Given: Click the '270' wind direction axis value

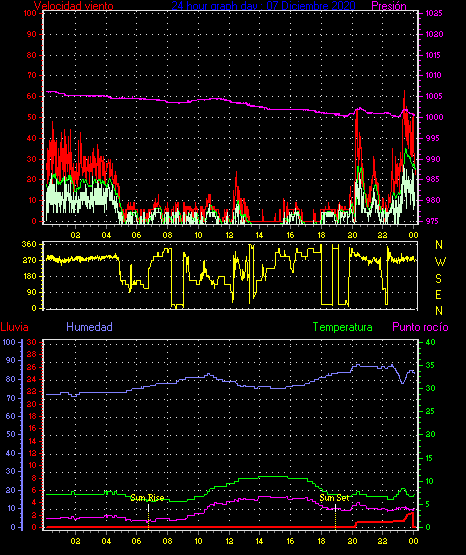Looking at the screenshot, I should pyautogui.click(x=29, y=260).
